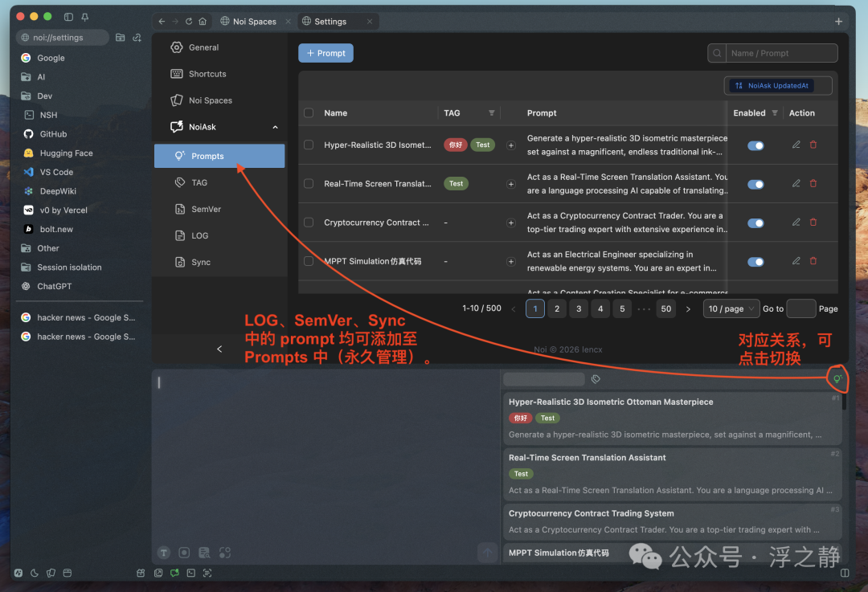Open the NoiAsk UpdatedAt sort selector
Screen dimensions: 868x592
[x=778, y=85]
